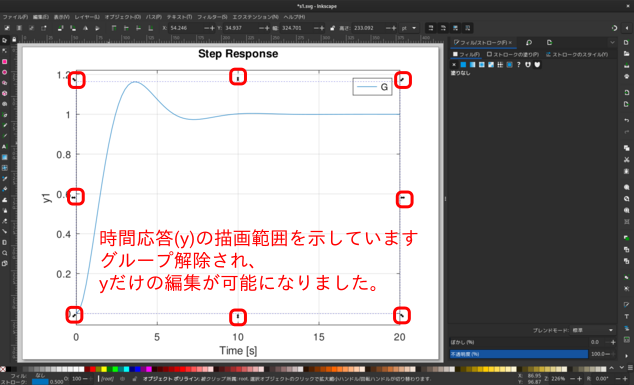Viewport: 634px width, 385px height.
Task: Open the 編集 menu
Action: pyautogui.click(x=40, y=17)
